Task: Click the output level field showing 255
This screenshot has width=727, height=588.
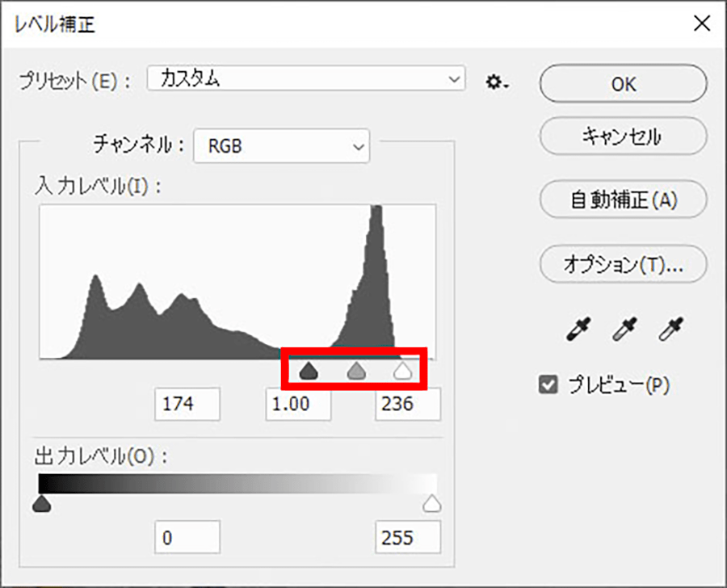Action: tap(408, 537)
